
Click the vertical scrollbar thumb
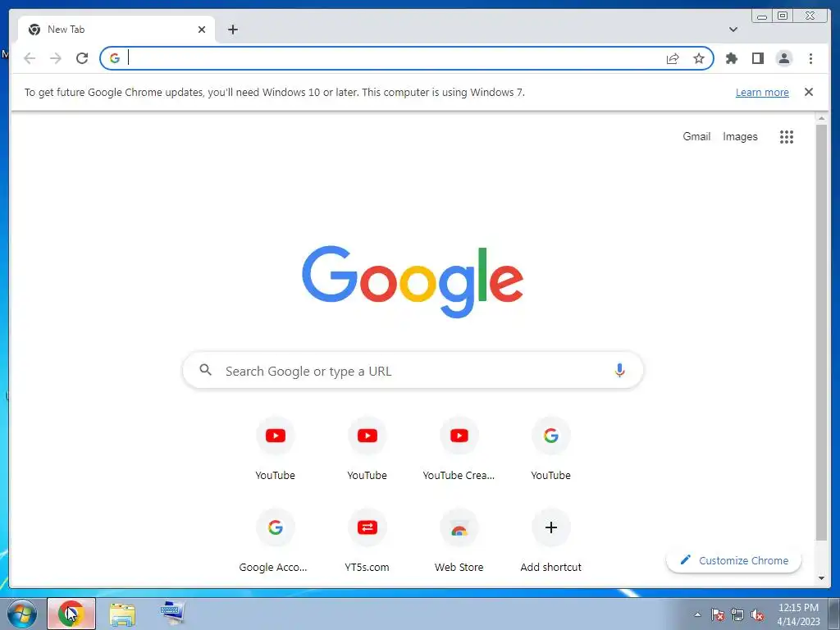point(821,332)
